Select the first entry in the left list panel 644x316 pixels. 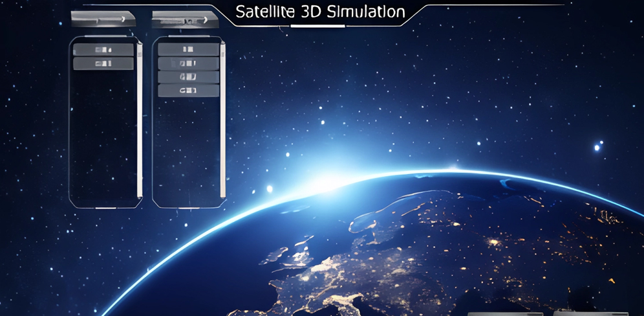103,50
